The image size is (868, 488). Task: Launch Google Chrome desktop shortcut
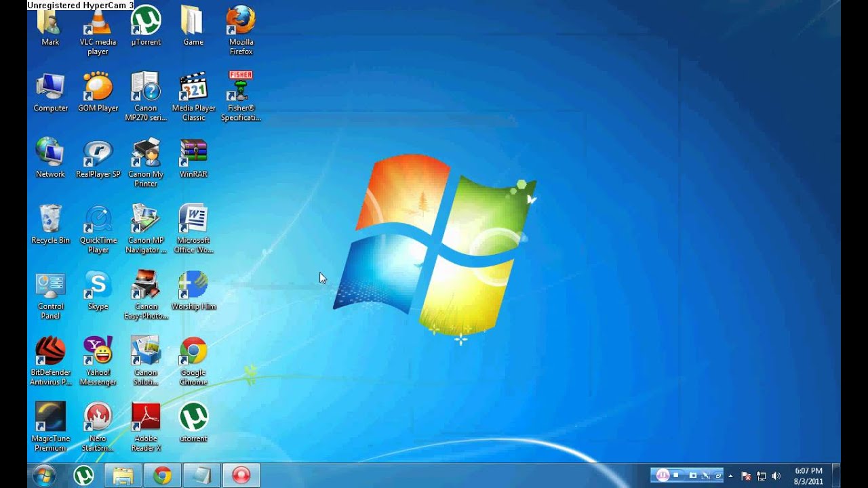coord(193,361)
